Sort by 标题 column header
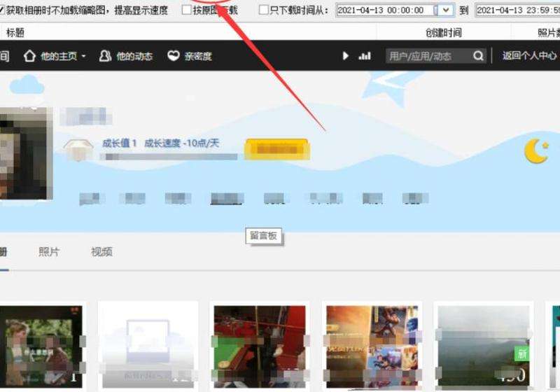The height and width of the screenshot is (392, 560). [15, 33]
